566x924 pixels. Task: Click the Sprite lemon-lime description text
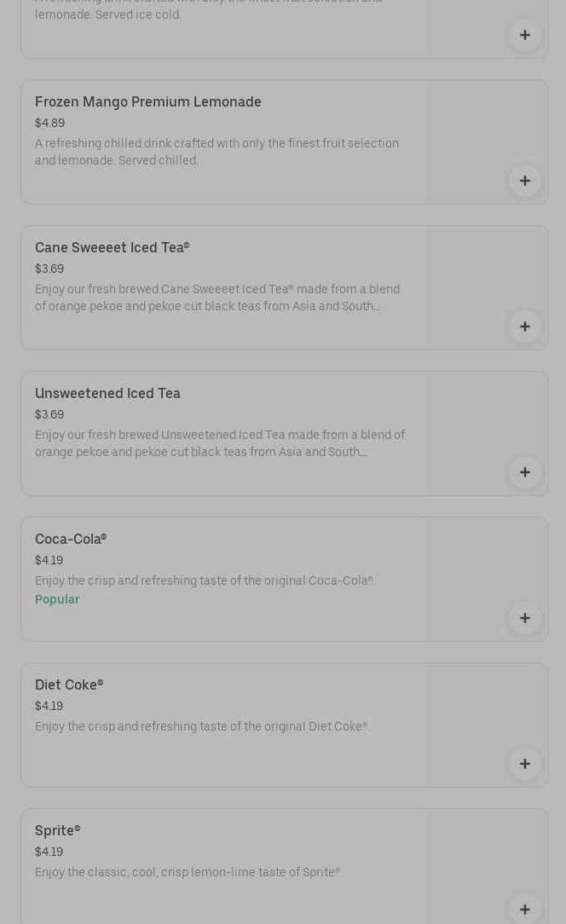point(188,873)
